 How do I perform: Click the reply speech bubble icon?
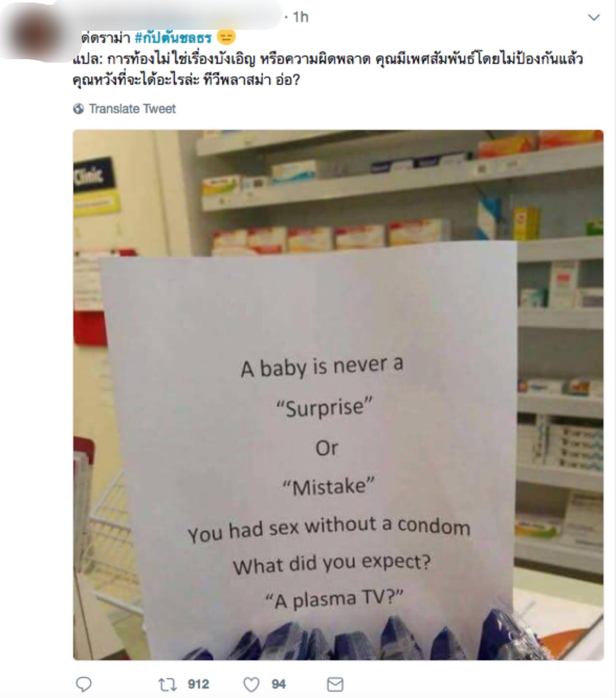pos(84,684)
